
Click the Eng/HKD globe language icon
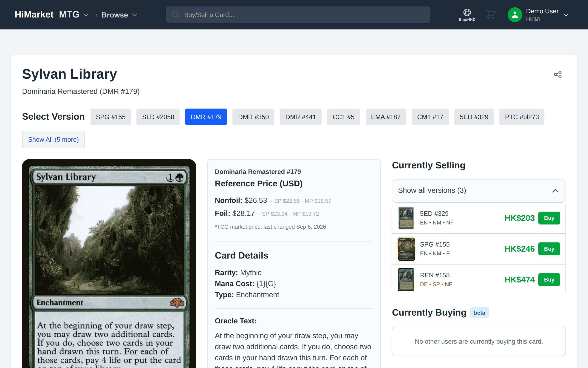[x=467, y=15]
